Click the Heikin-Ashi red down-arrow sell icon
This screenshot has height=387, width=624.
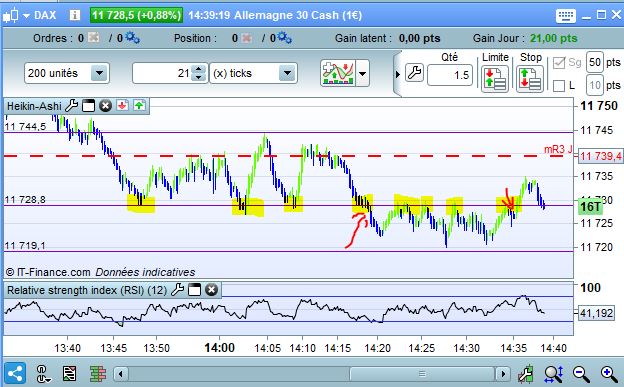tap(123, 106)
